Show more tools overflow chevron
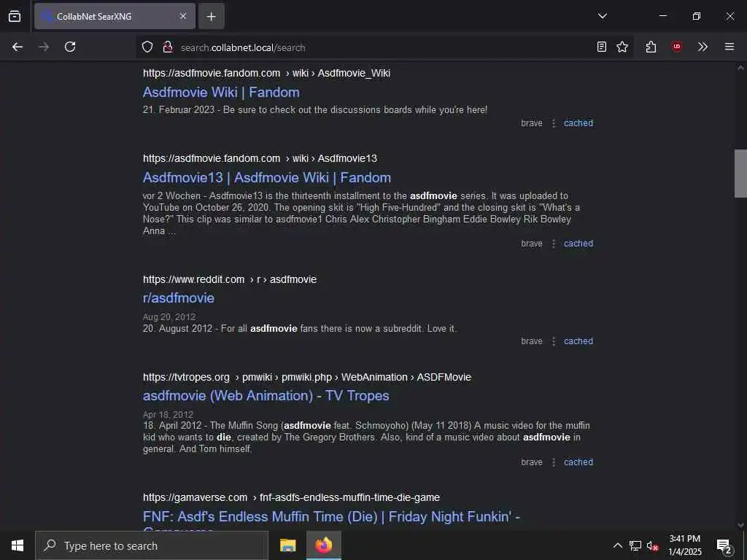 click(x=703, y=47)
